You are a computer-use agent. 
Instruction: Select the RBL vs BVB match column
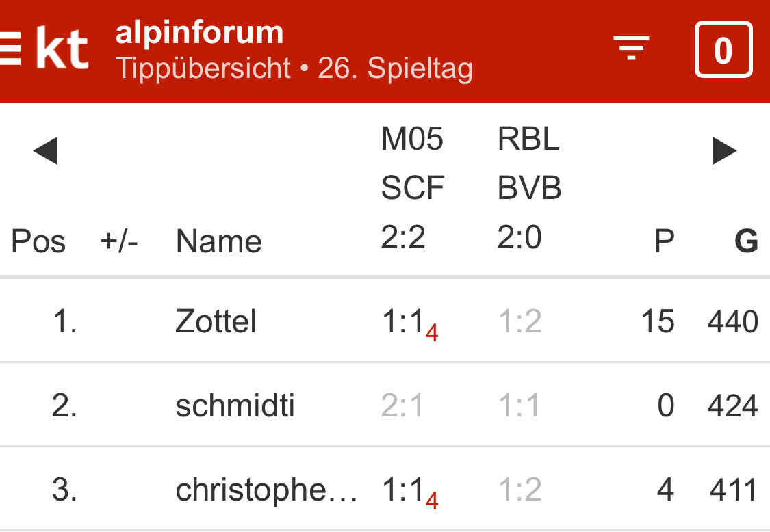coord(529,188)
